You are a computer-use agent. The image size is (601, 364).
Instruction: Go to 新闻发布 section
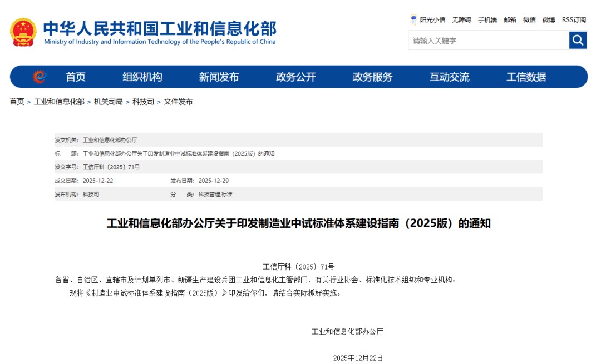pyautogui.click(x=219, y=77)
